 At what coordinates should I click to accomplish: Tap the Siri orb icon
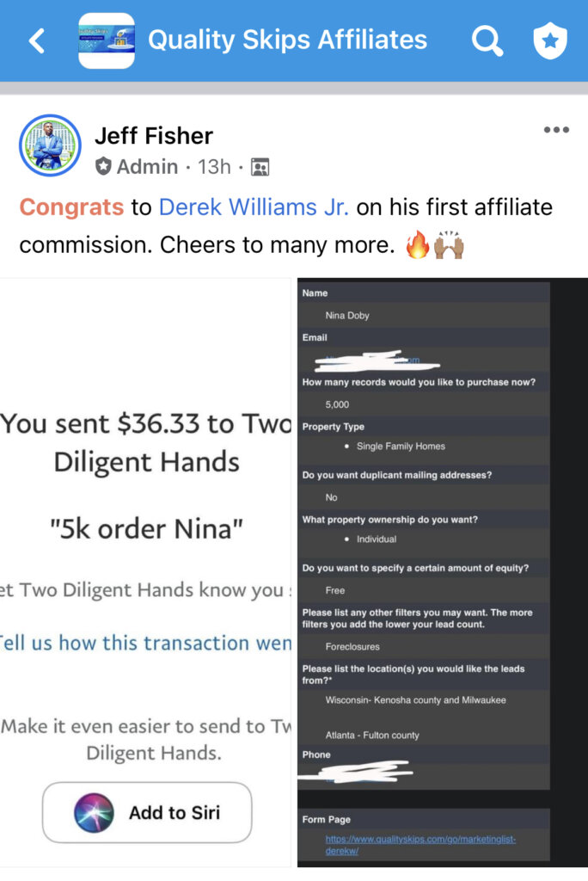tap(94, 812)
